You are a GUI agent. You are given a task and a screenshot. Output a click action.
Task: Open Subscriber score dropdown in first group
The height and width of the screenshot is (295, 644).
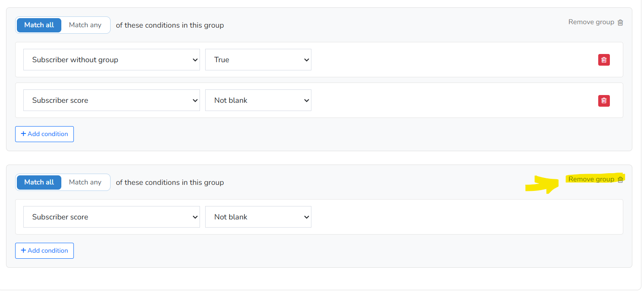point(111,100)
